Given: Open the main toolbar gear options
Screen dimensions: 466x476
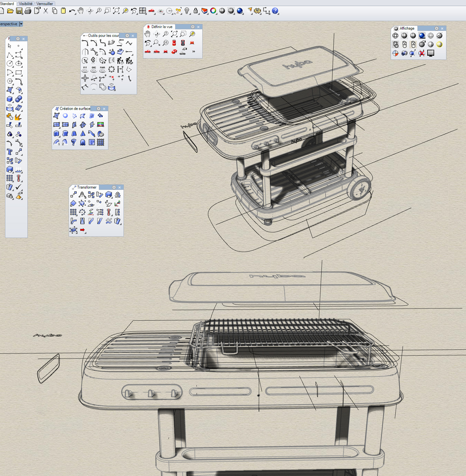Looking at the screenshot, I should pyautogui.click(x=18, y=39).
